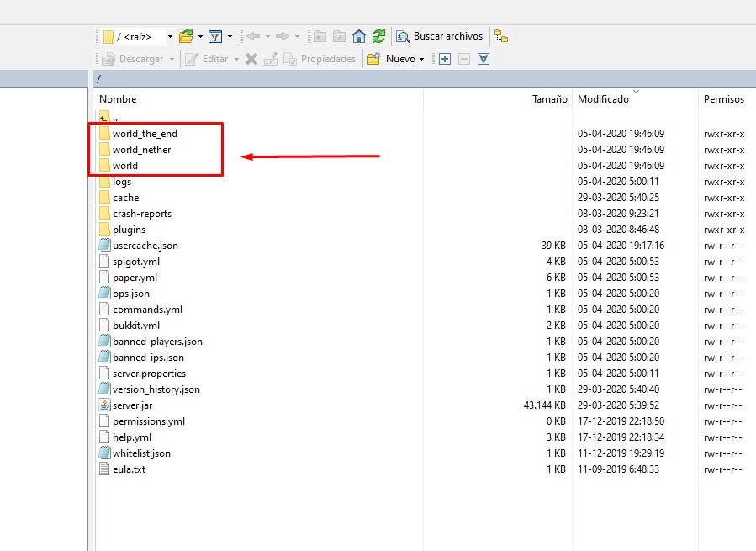This screenshot has height=551, width=756.
Task: Select the ops.json file
Action: 124,293
